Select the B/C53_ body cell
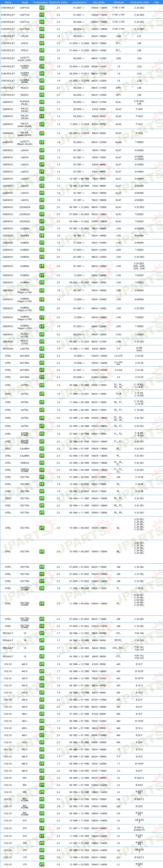The width and height of the screenshot is (163, 868). point(118,640)
